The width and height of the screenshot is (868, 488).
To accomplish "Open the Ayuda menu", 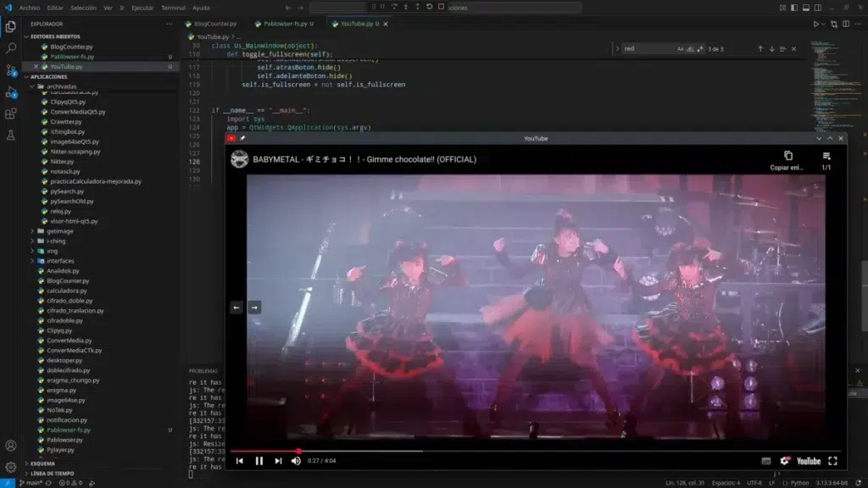I will pyautogui.click(x=201, y=8).
